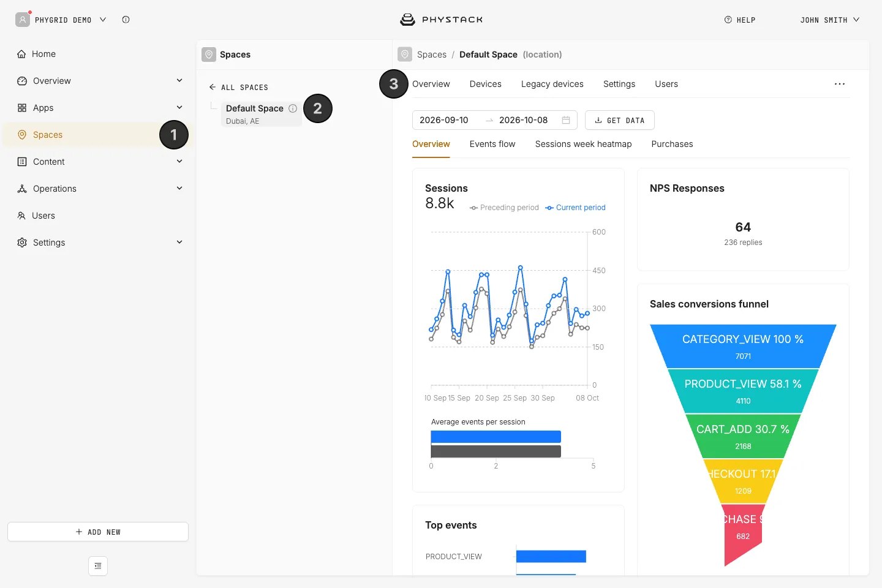Image resolution: width=882 pixels, height=588 pixels.
Task: Expand the Operations sidebar section
Action: pyautogui.click(x=179, y=188)
